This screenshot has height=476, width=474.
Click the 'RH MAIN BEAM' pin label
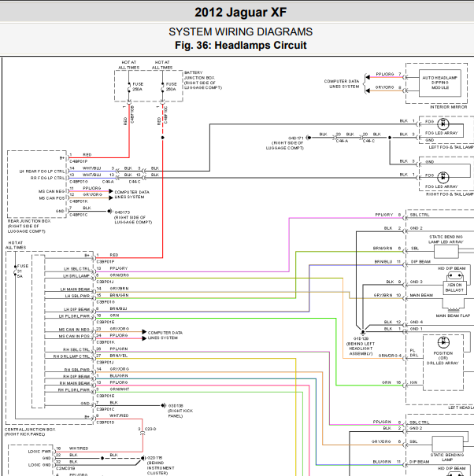75,383
